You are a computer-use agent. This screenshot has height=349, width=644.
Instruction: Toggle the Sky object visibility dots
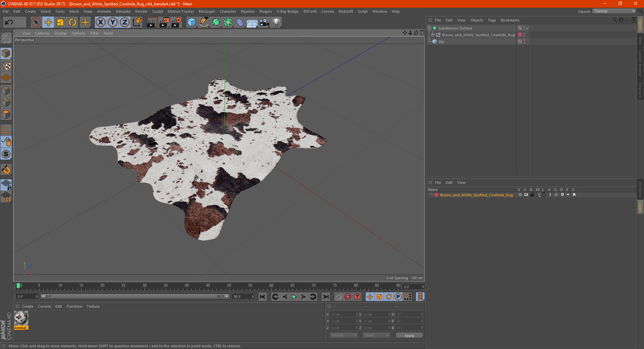coord(524,42)
